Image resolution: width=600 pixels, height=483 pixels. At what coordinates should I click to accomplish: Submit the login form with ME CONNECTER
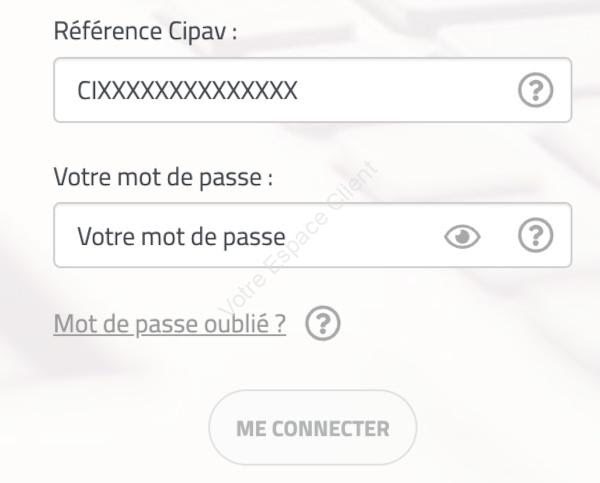(x=312, y=428)
